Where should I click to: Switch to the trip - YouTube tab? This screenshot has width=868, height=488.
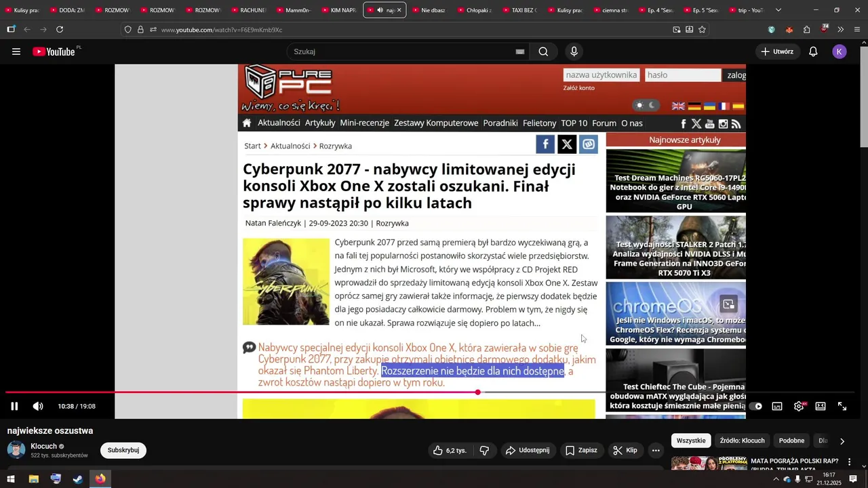pyautogui.click(x=746, y=10)
